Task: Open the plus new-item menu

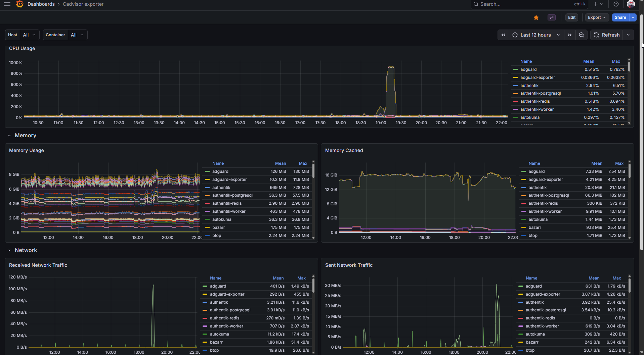Action: (x=598, y=4)
